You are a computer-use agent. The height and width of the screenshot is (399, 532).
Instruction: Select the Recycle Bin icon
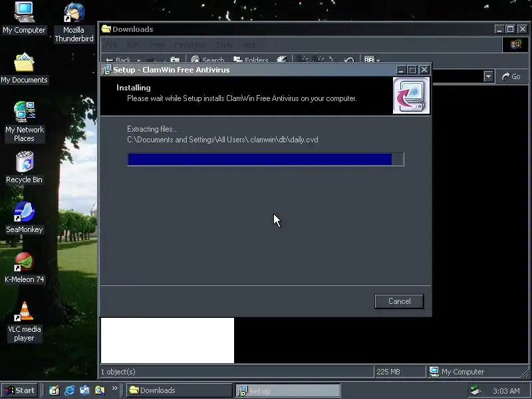point(24,168)
